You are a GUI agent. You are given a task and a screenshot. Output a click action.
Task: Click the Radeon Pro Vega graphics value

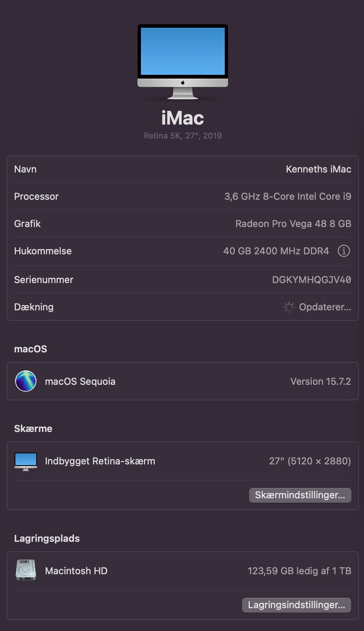click(x=293, y=224)
